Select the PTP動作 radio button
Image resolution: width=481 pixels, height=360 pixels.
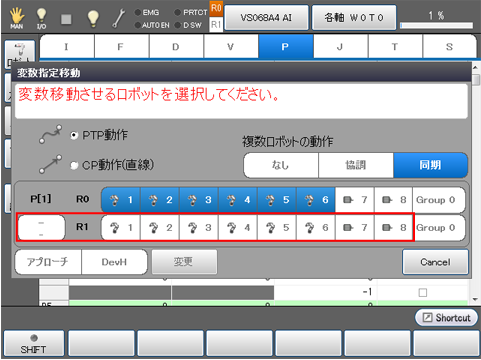pos(74,135)
